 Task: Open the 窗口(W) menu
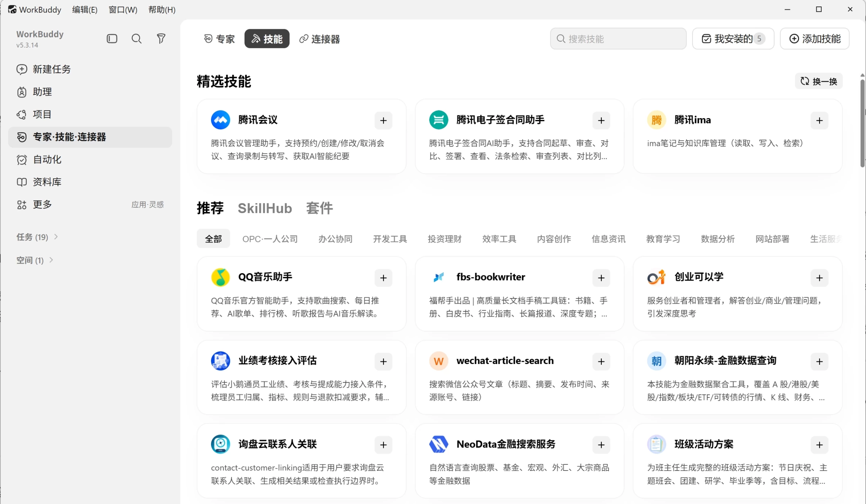pos(123,10)
